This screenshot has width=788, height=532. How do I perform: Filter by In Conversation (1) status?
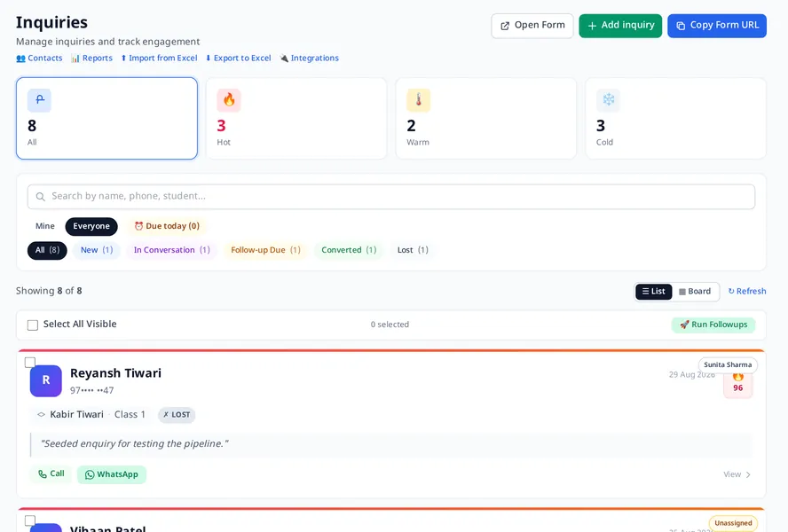click(x=172, y=250)
